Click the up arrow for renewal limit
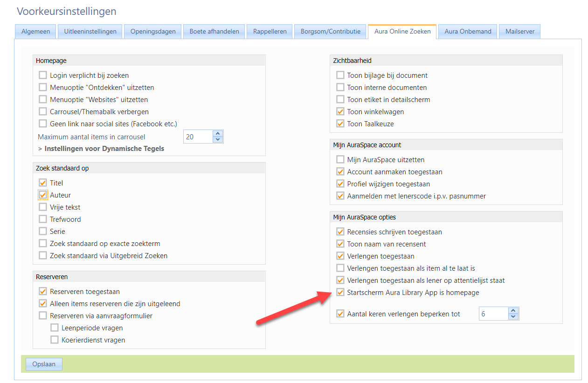This screenshot has width=588, height=383. (x=513, y=311)
